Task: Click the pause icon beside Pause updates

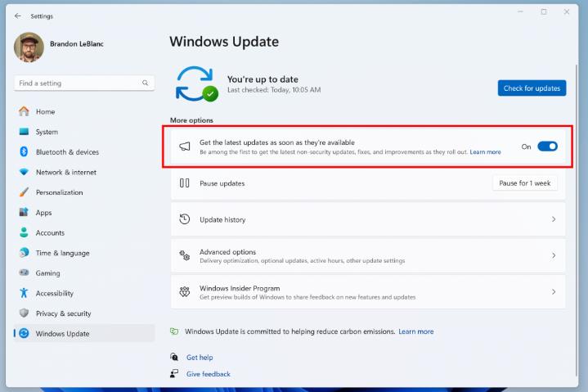Action: [x=184, y=183]
